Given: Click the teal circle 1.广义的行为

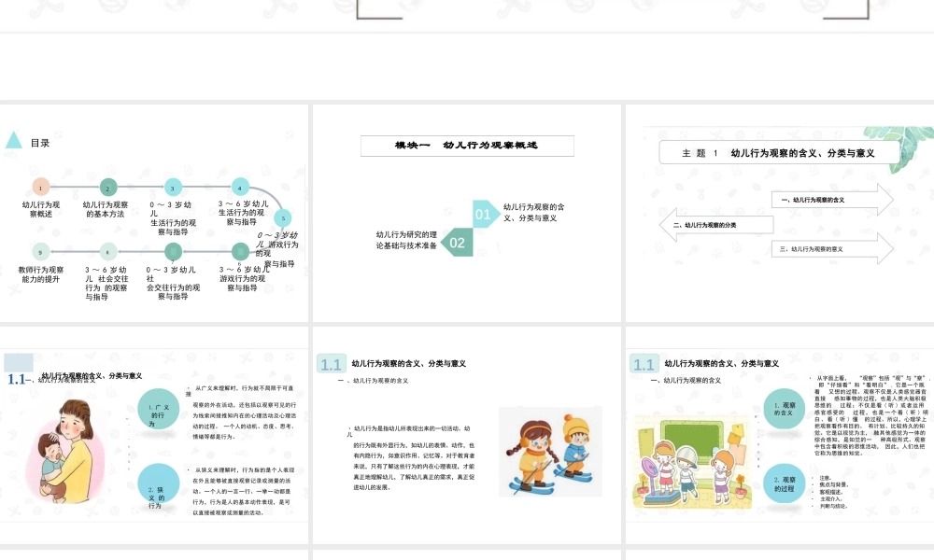Looking at the screenshot, I should click(x=159, y=410).
